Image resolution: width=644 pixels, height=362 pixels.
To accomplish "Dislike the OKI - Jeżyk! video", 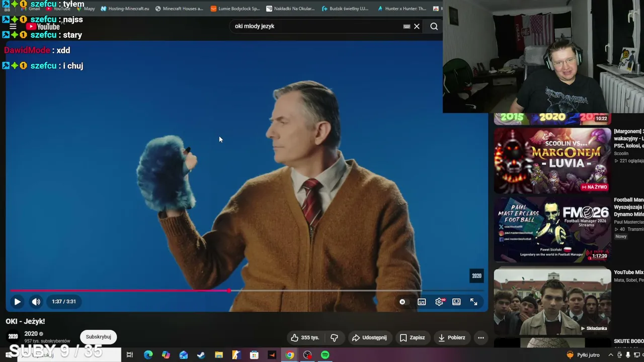I will tap(334, 337).
